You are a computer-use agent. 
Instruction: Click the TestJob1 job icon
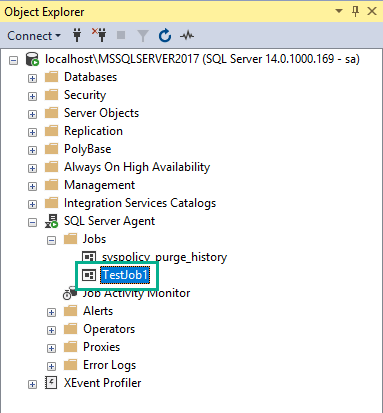89,275
